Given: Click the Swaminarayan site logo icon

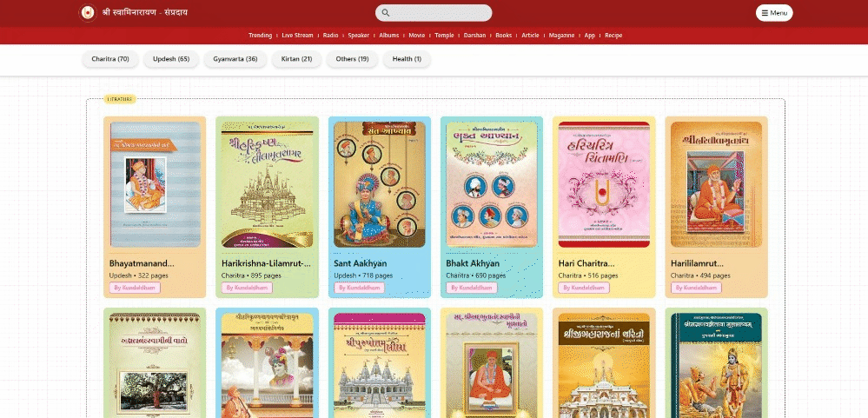Looking at the screenshot, I should point(88,13).
